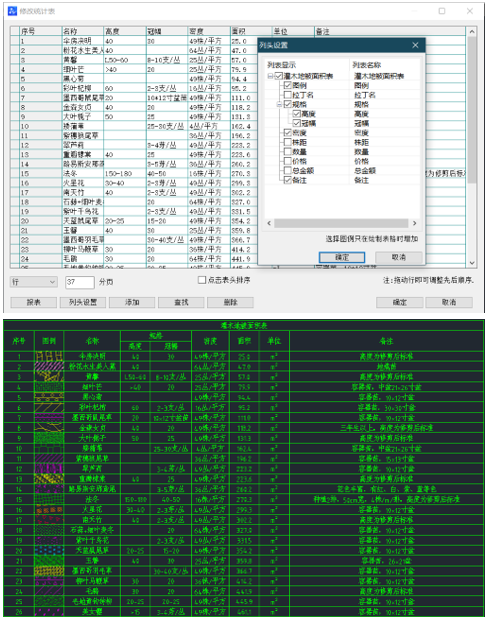
Task: Enable the 拉丁名 column checkbox
Action: point(288,95)
